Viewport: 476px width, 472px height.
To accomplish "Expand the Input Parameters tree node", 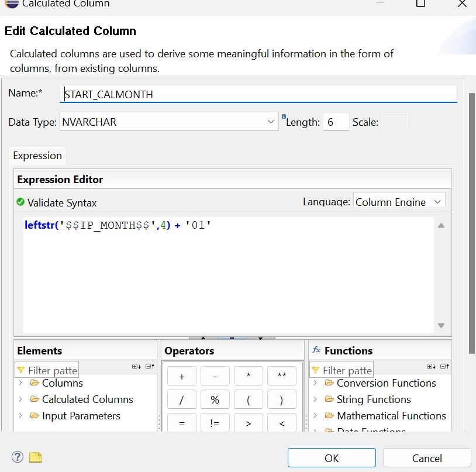I will (x=20, y=416).
